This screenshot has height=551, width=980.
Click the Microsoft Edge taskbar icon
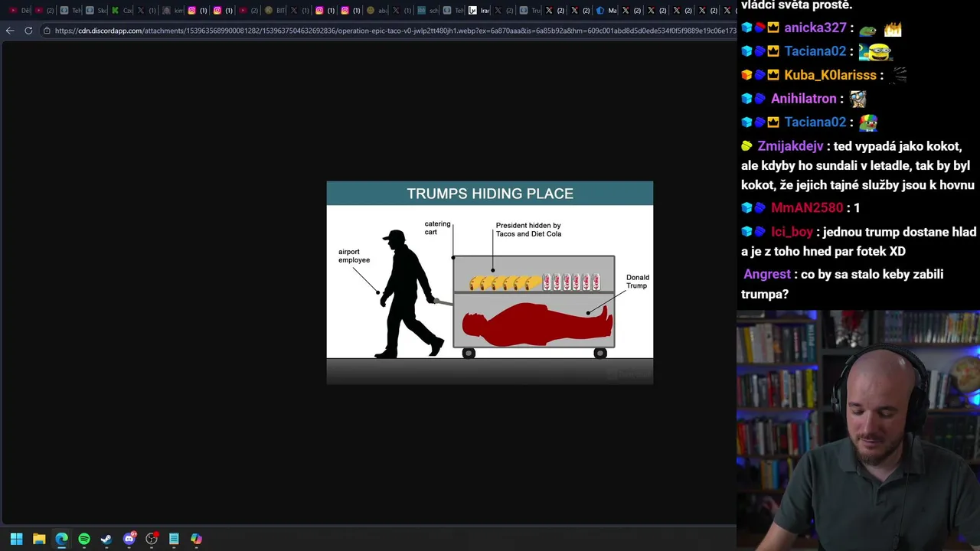[x=61, y=539]
